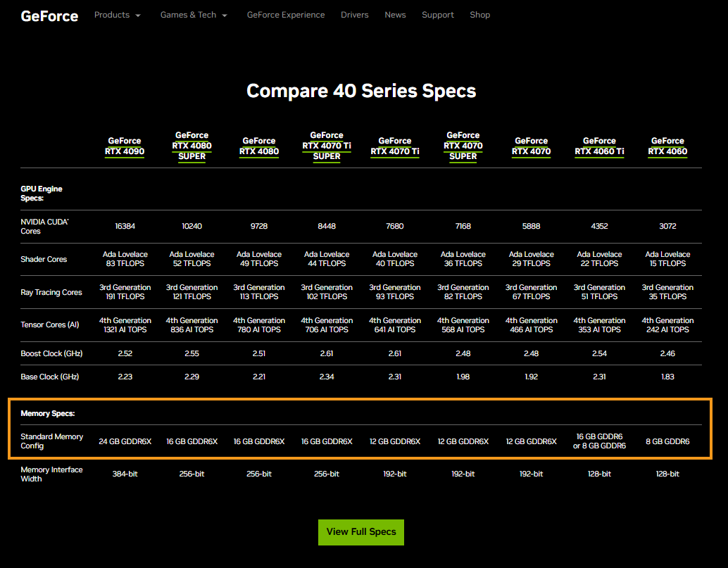Select '16 GB GDDR6 or 8 GB GDDR6' cell
728x568 pixels.
pyautogui.click(x=599, y=441)
